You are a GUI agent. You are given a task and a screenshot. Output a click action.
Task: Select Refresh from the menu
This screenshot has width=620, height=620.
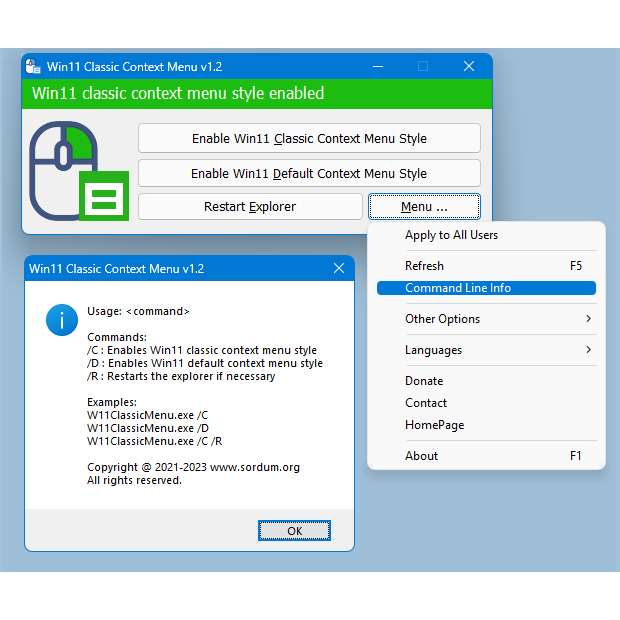[x=486, y=266]
